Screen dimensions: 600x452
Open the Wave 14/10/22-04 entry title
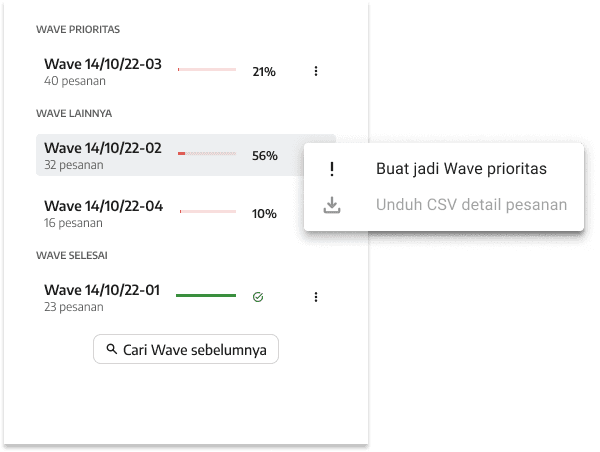[103, 206]
